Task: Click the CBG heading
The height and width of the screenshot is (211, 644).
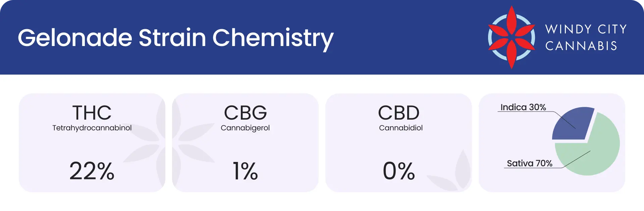Action: pos(245,113)
